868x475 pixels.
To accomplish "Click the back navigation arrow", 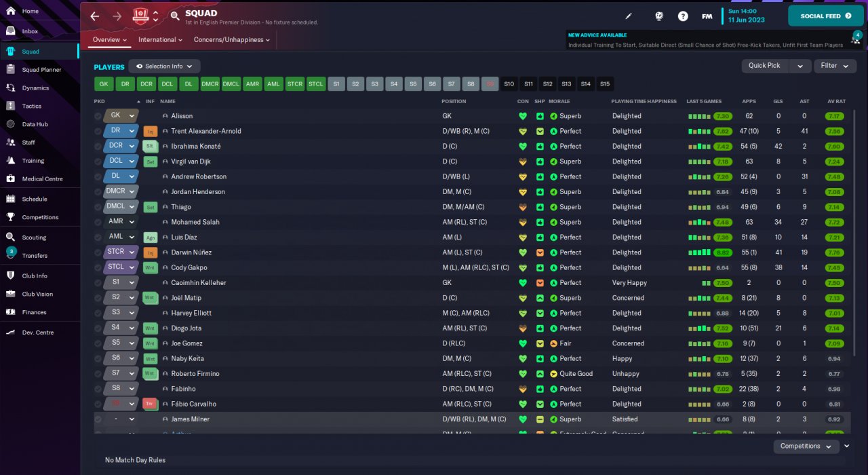I will click(x=95, y=16).
